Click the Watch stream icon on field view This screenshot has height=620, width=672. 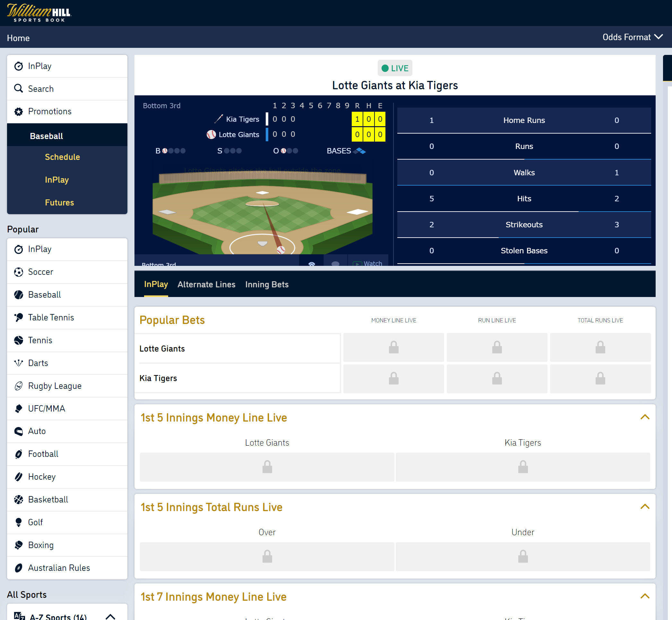pos(358,264)
